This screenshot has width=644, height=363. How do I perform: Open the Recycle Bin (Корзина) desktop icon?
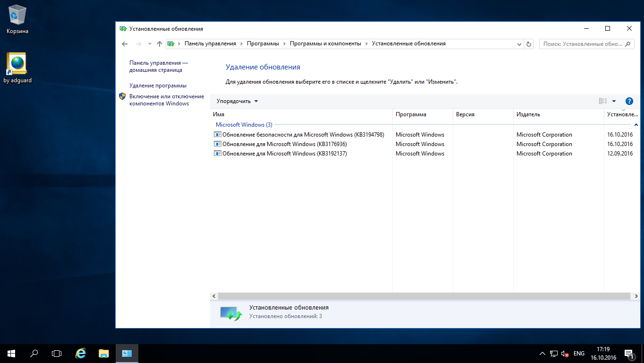[x=17, y=19]
